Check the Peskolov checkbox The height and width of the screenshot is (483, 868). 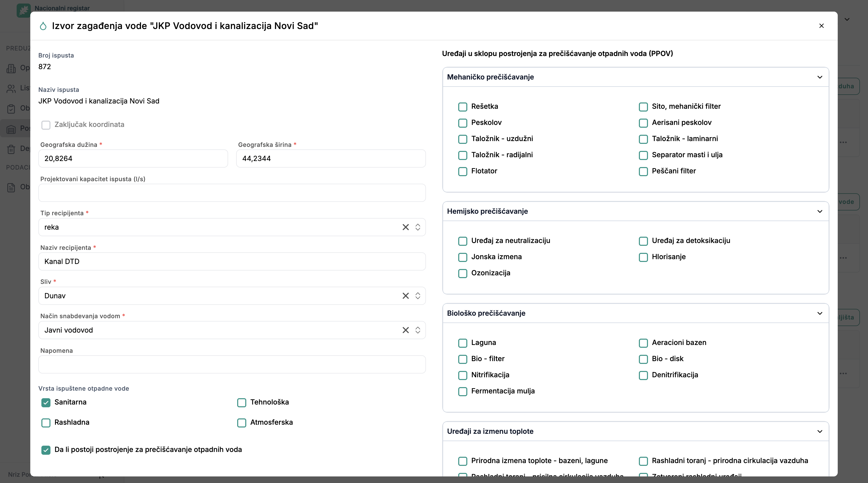point(463,123)
